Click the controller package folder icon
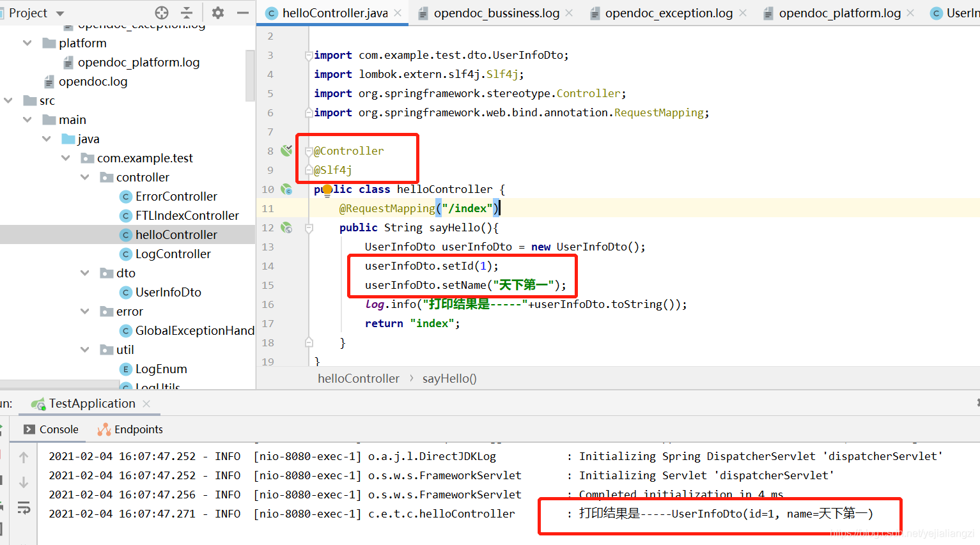Screen dimensions: 980x545 coord(107,177)
